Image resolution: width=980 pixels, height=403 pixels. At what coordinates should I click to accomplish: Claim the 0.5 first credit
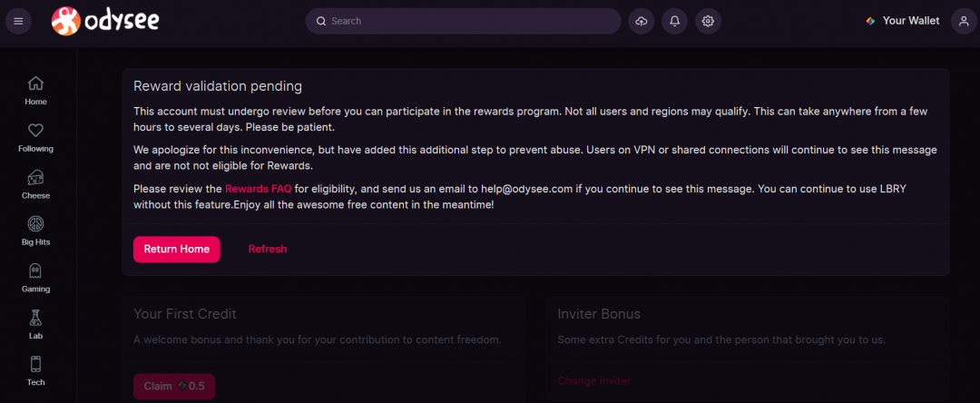[x=174, y=387]
